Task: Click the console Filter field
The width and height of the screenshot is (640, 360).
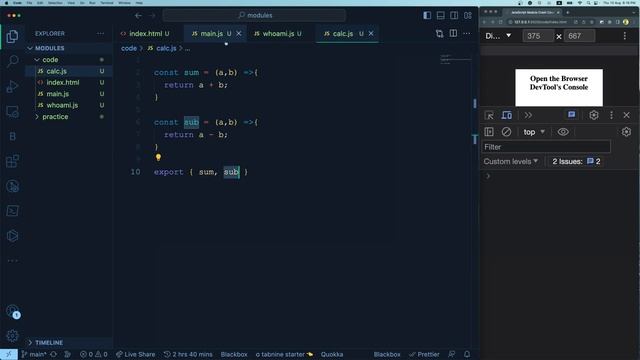Action: click(546, 147)
